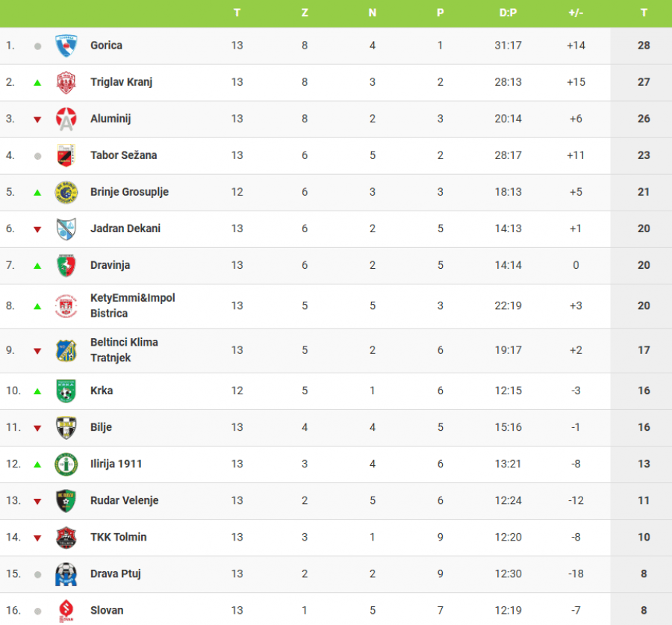Click Triglav Kranj's green up arrow
This screenshot has height=625, width=672.
pyautogui.click(x=37, y=82)
